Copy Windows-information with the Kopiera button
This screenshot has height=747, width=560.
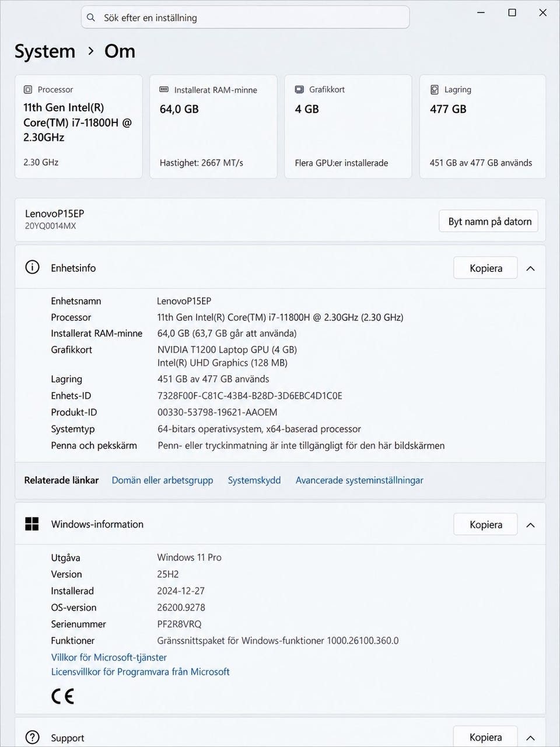(486, 525)
